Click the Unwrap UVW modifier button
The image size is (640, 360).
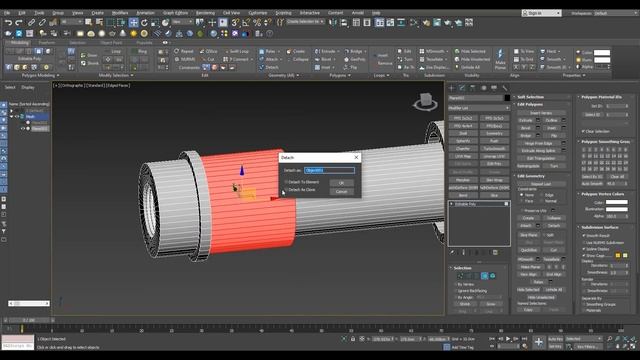point(494,156)
